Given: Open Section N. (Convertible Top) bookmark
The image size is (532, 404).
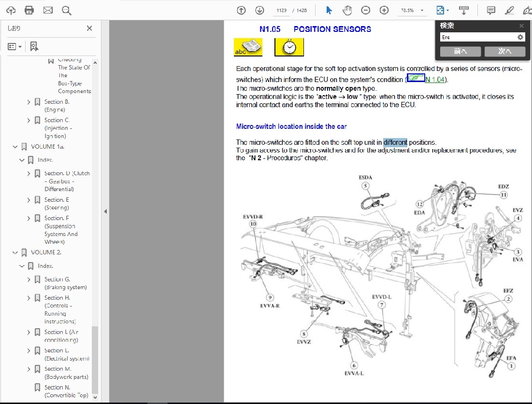Looking at the screenshot, I should pos(66,391).
